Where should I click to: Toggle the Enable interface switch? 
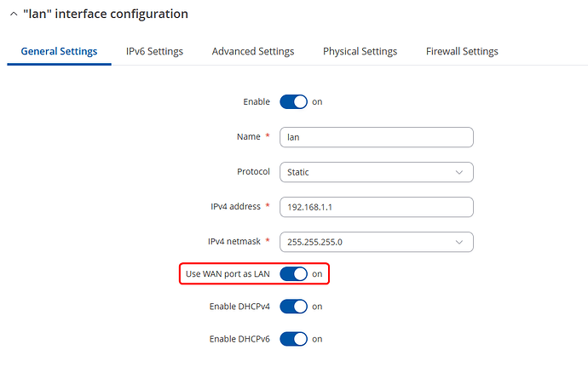(x=293, y=102)
